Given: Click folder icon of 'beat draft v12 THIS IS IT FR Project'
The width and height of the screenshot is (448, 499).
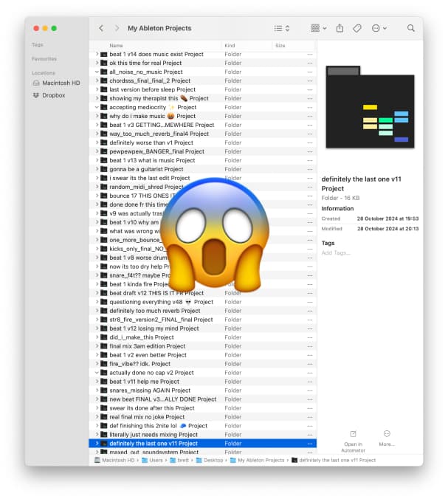Looking at the screenshot, I should point(104,293).
